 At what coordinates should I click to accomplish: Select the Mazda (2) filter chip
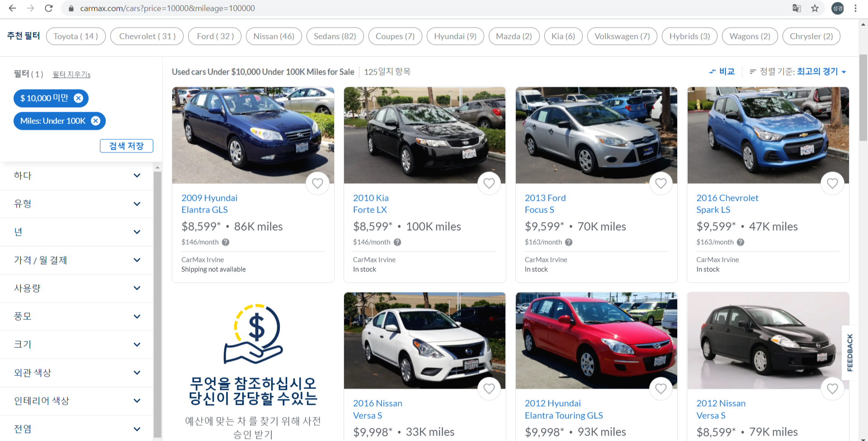click(514, 36)
